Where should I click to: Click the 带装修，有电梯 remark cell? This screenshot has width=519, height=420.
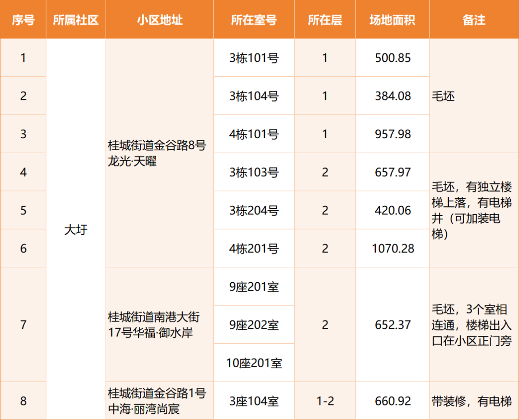pos(474,401)
